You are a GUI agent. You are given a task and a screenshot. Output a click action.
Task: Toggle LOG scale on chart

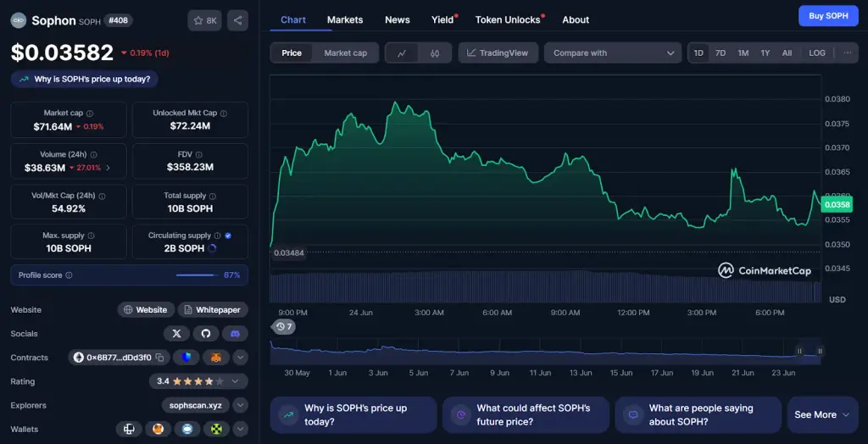point(817,53)
